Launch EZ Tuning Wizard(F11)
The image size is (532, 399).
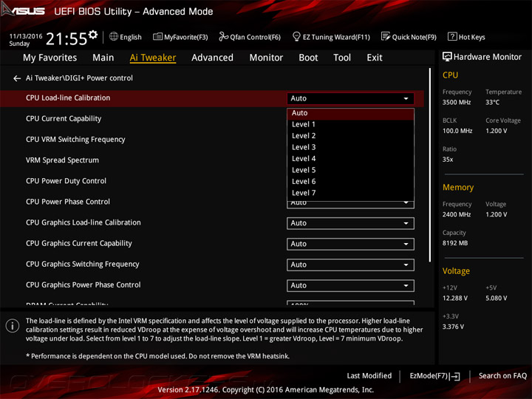[331, 37]
